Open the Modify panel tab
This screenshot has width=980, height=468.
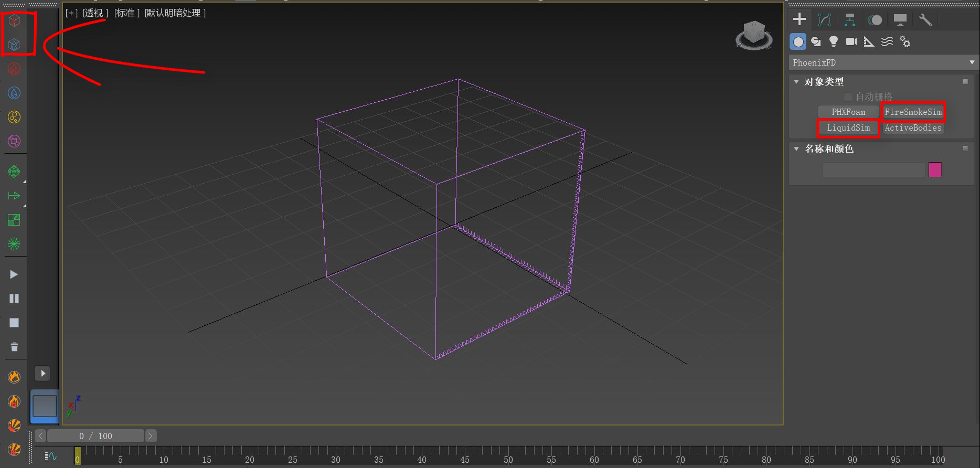click(825, 20)
